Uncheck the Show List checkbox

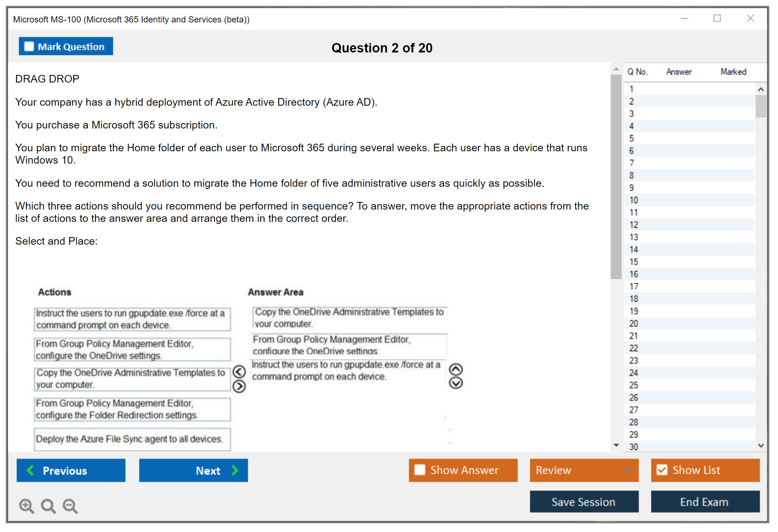coord(662,470)
